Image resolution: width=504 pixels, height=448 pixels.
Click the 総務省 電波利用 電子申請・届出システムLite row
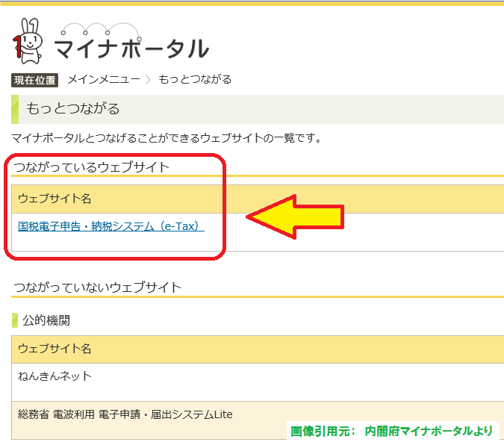[x=258, y=420]
